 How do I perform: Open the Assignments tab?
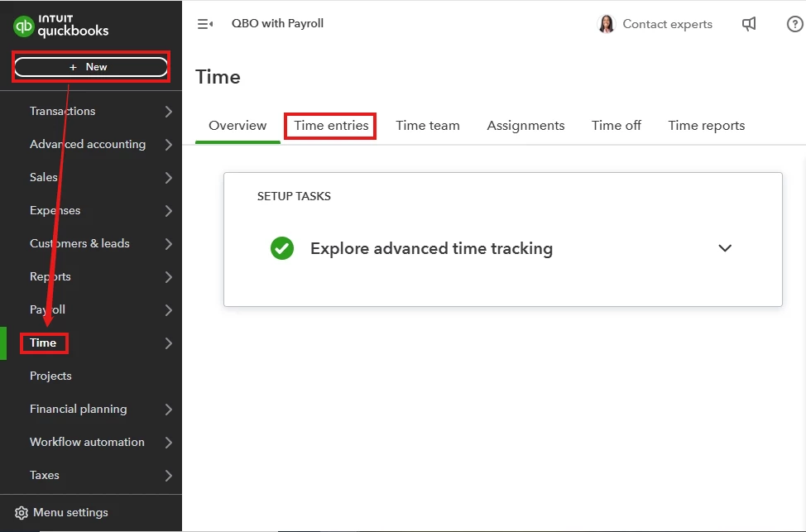tap(525, 126)
